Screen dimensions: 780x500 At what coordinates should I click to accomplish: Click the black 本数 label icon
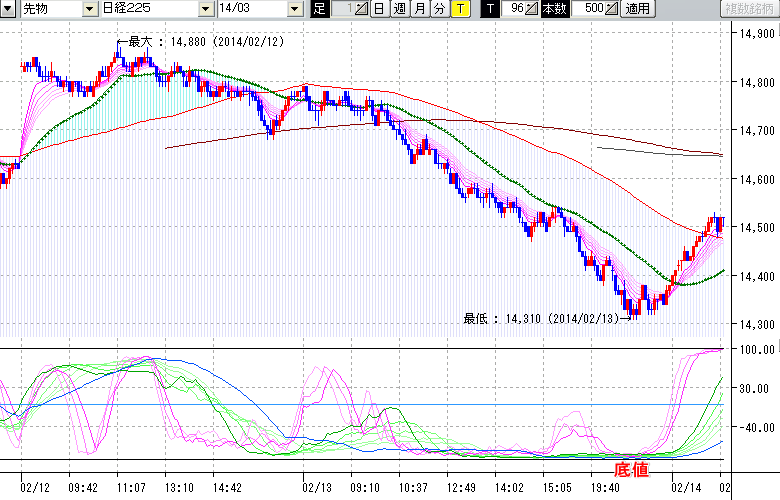click(x=552, y=9)
